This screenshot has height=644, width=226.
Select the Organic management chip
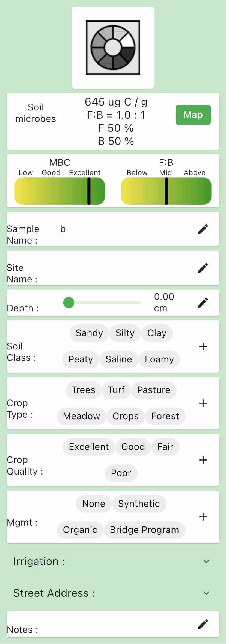pos(80,530)
